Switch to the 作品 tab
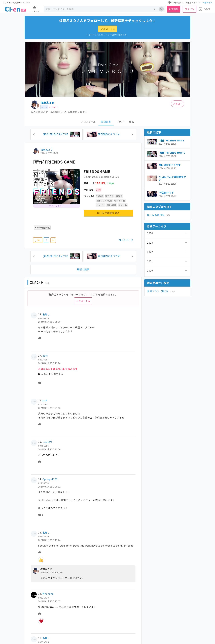Screen dimensions: 215x644 click(131, 122)
